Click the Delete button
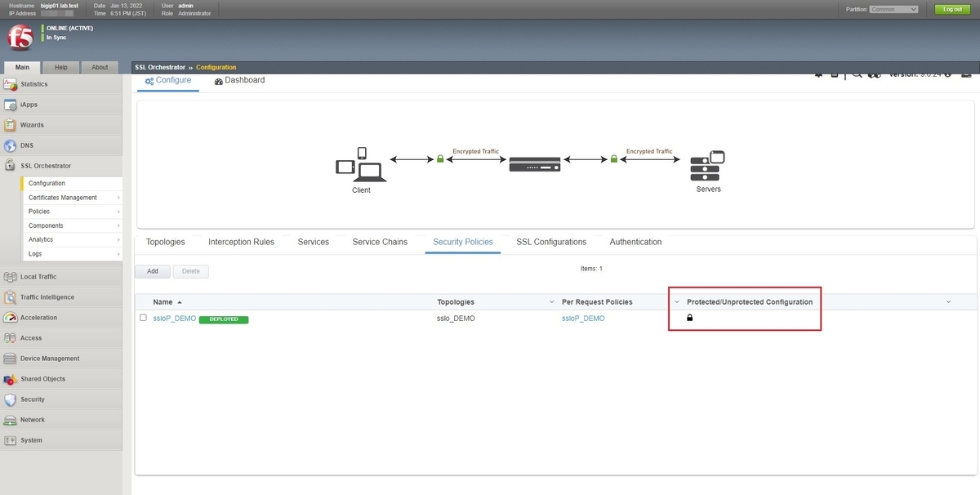This screenshot has width=980, height=495. point(190,271)
